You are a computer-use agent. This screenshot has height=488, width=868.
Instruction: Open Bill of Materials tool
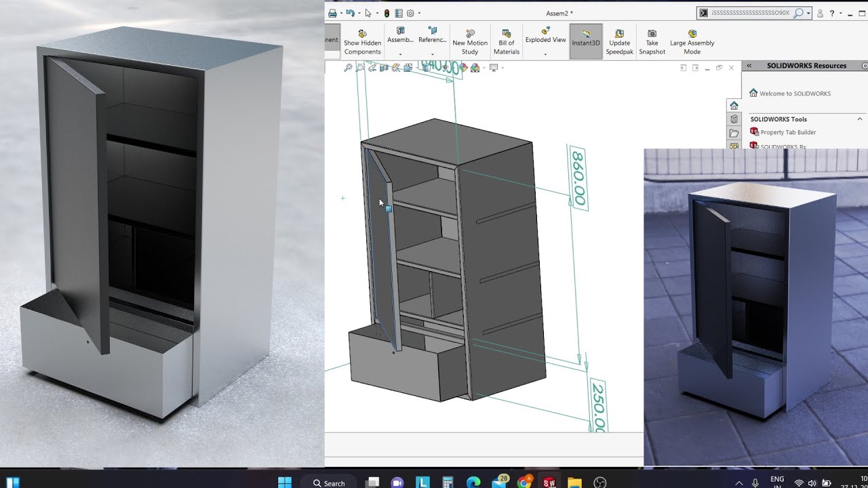tap(507, 43)
